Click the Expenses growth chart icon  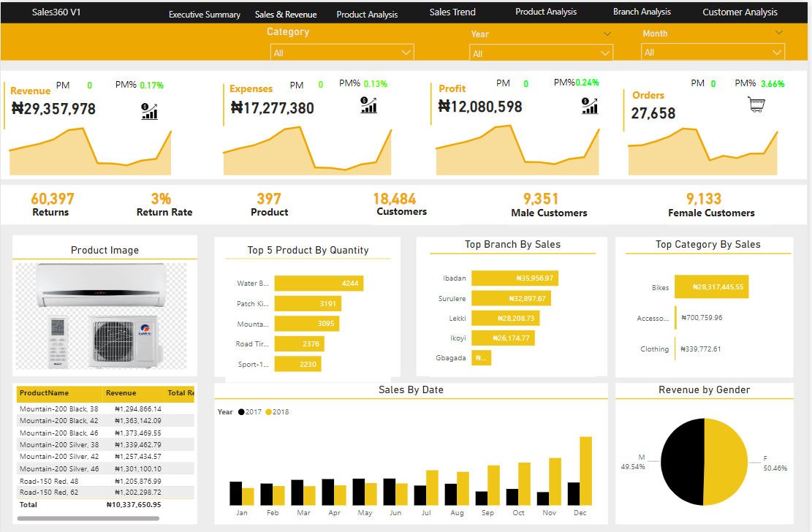coord(369,105)
